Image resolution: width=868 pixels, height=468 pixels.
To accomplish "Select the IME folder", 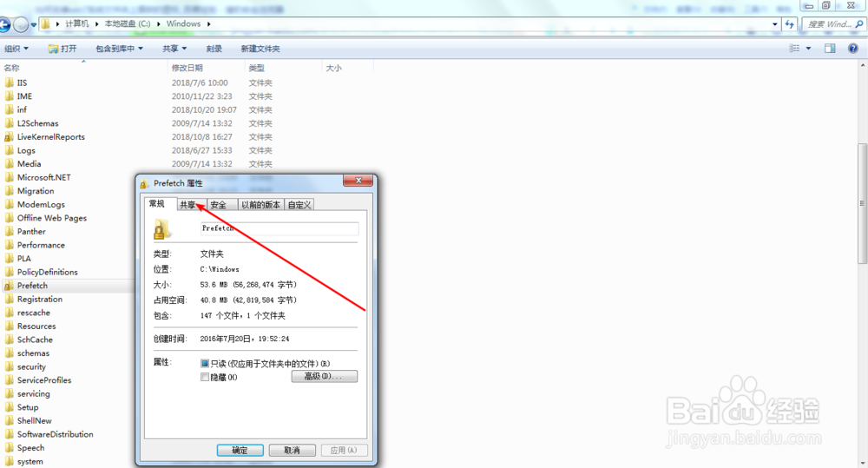I will pos(24,96).
